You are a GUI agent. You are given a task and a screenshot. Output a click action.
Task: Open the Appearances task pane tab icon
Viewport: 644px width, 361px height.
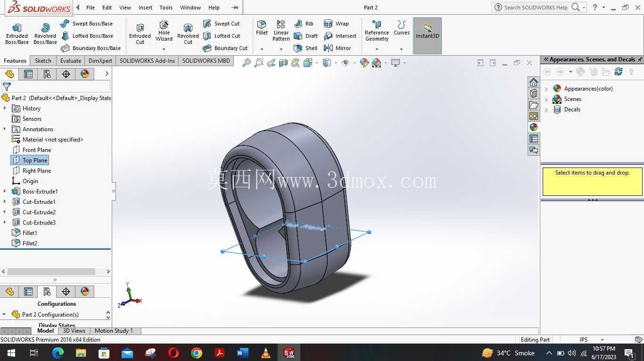[534, 127]
